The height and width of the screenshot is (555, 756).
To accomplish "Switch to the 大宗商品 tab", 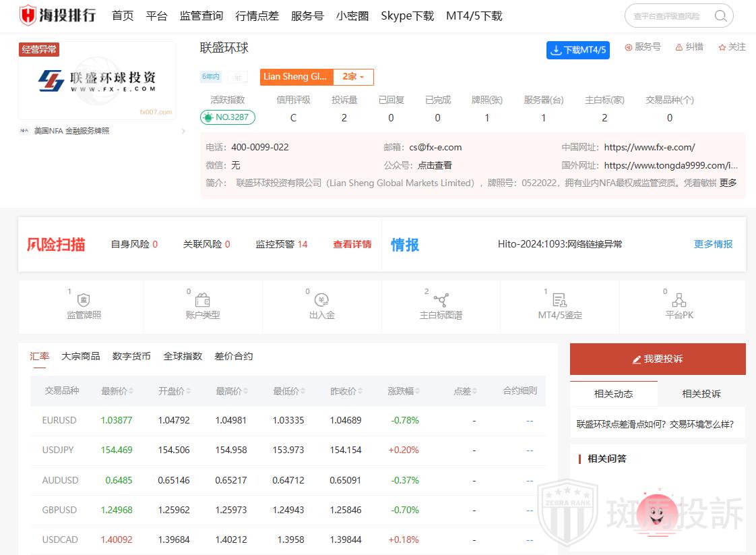I will 81,356.
